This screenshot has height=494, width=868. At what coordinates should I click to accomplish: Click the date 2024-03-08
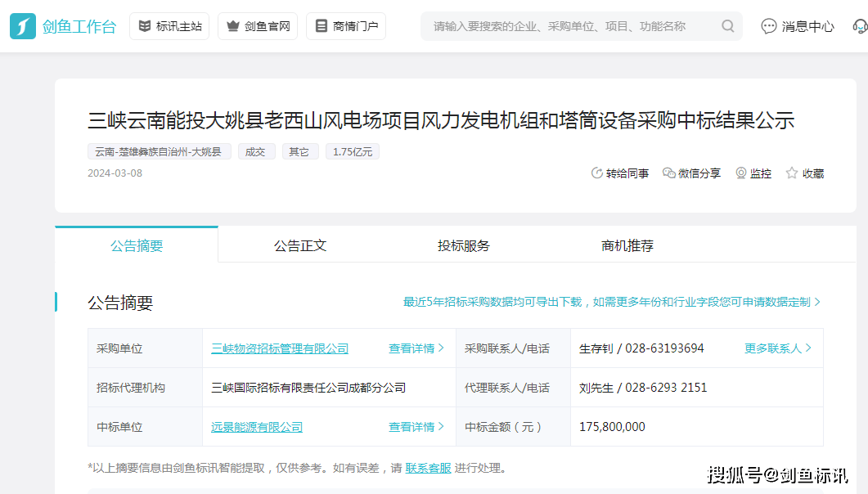click(115, 173)
